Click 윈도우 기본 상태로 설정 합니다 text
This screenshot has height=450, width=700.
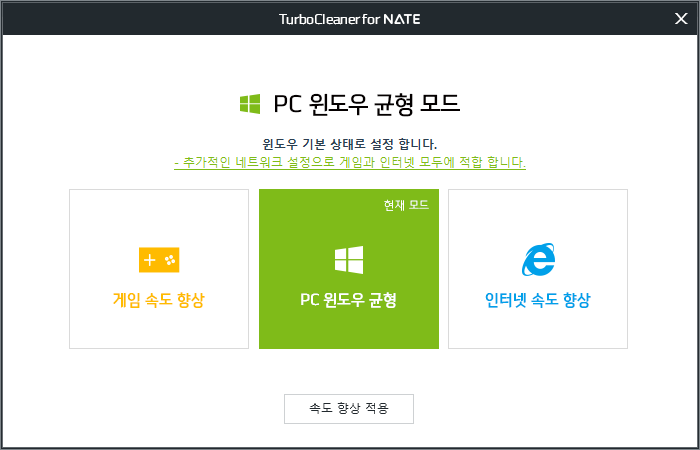[x=350, y=144]
